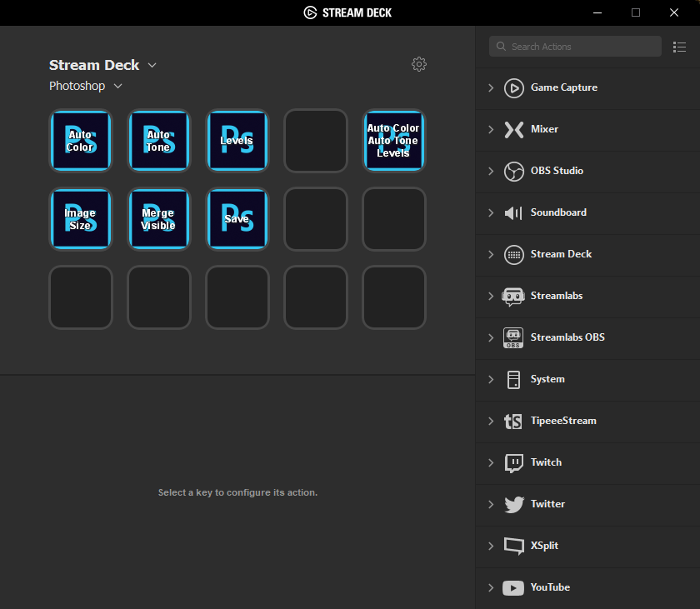Click the Game Capture play icon

click(x=514, y=87)
